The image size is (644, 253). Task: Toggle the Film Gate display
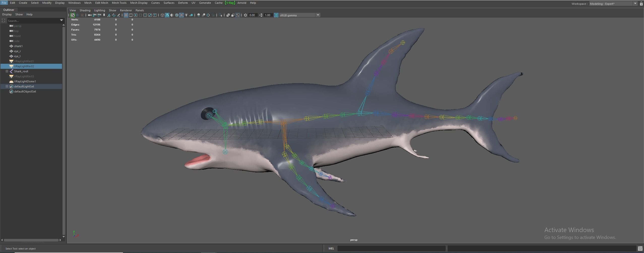click(131, 15)
